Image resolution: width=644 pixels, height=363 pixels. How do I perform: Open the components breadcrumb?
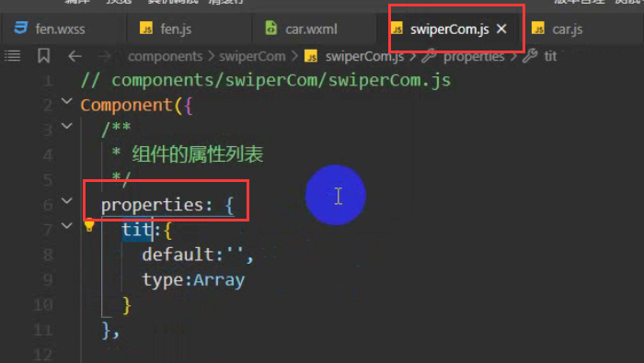point(165,56)
